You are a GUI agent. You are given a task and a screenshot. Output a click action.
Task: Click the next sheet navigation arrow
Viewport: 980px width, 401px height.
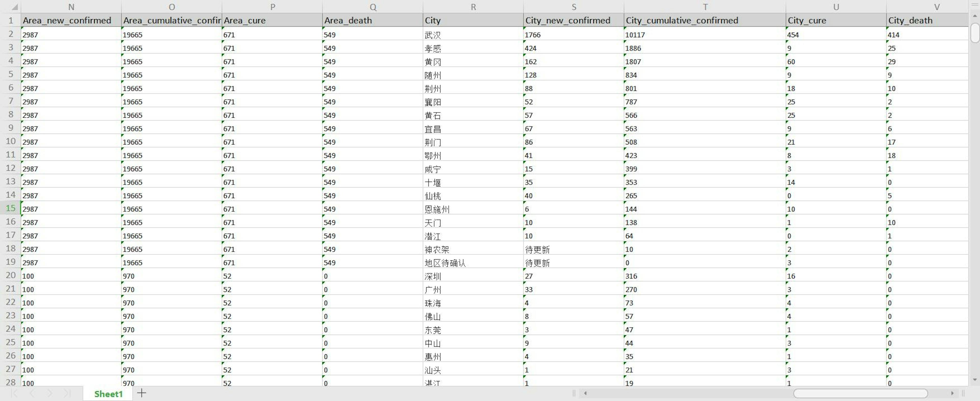[50, 393]
